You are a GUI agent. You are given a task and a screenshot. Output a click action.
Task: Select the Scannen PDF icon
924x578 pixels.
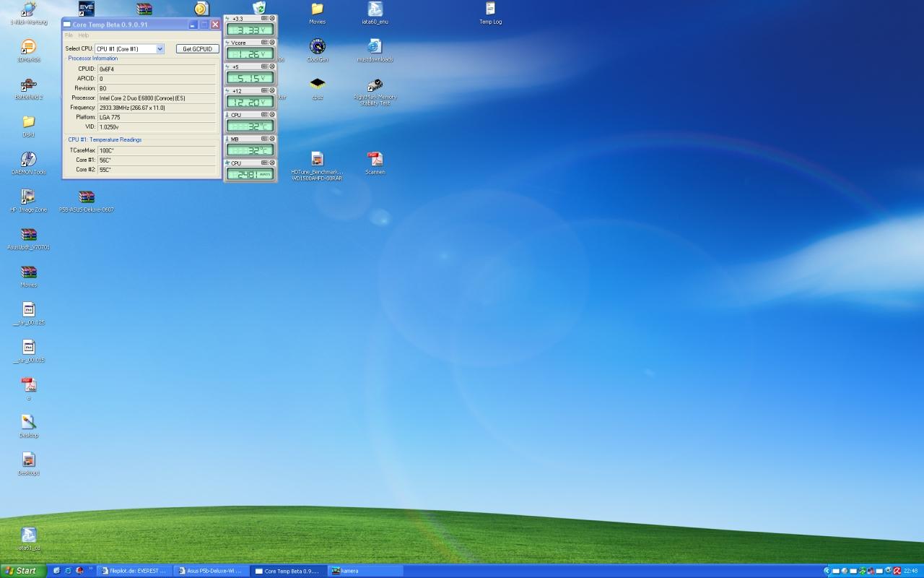(375, 163)
